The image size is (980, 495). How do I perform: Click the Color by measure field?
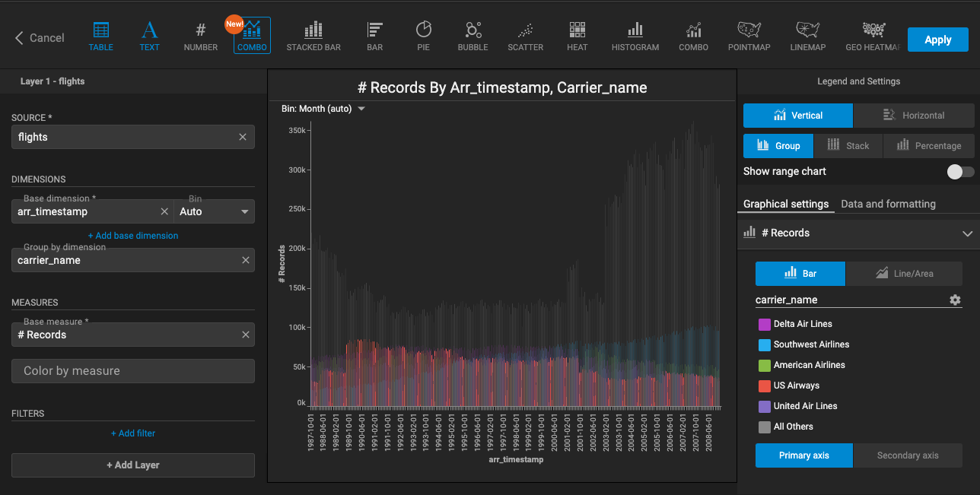tap(133, 371)
